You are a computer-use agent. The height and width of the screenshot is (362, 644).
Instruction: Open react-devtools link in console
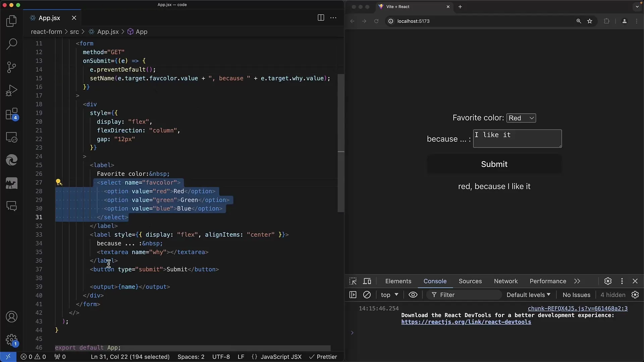466,322
